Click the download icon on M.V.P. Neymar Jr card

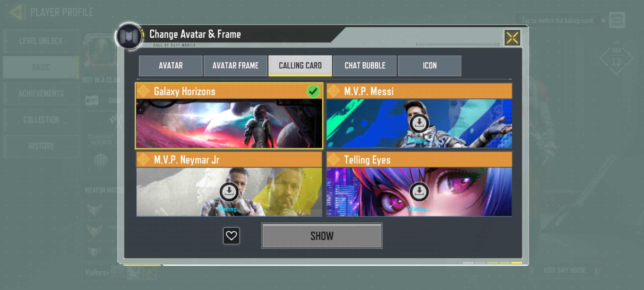(229, 192)
